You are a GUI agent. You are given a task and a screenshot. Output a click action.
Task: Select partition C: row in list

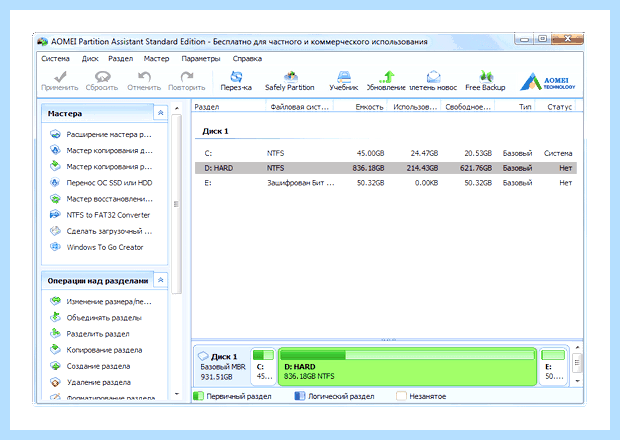coord(386,153)
